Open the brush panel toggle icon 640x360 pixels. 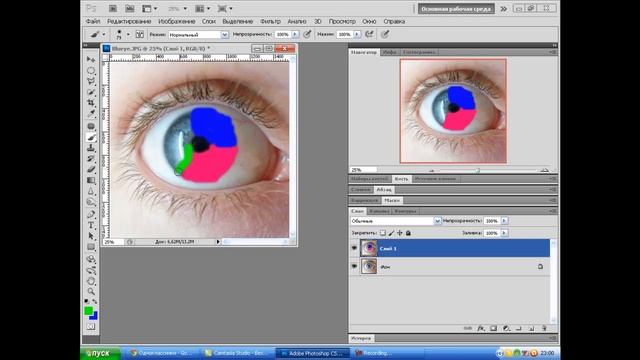coord(140,34)
